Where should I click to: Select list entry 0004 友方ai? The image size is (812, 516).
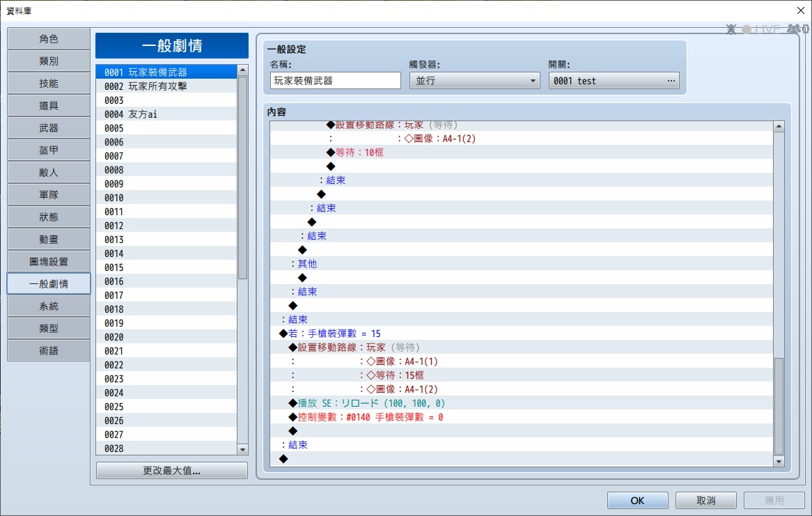coord(166,114)
